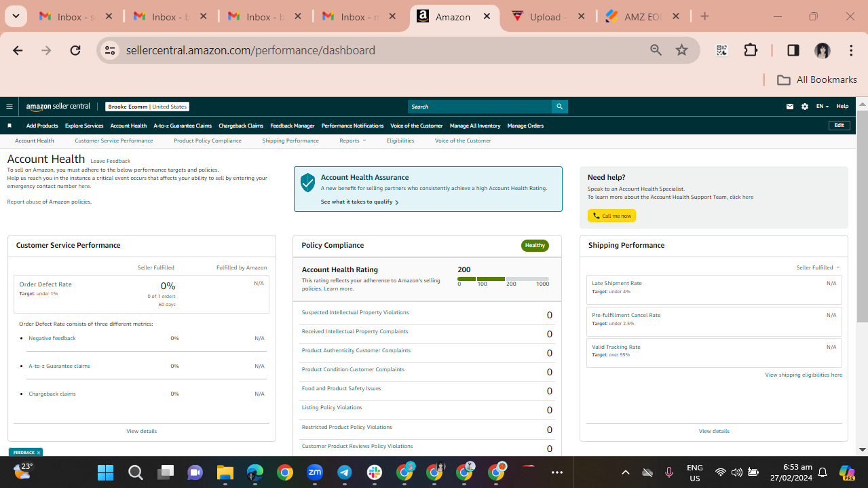
Task: Open the QR code extension icon
Action: click(x=721, y=50)
